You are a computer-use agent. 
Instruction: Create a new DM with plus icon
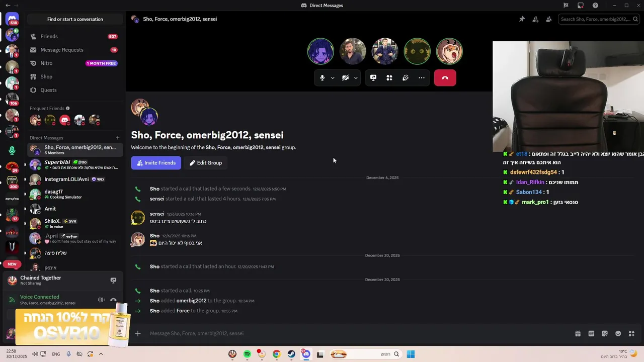tap(118, 138)
